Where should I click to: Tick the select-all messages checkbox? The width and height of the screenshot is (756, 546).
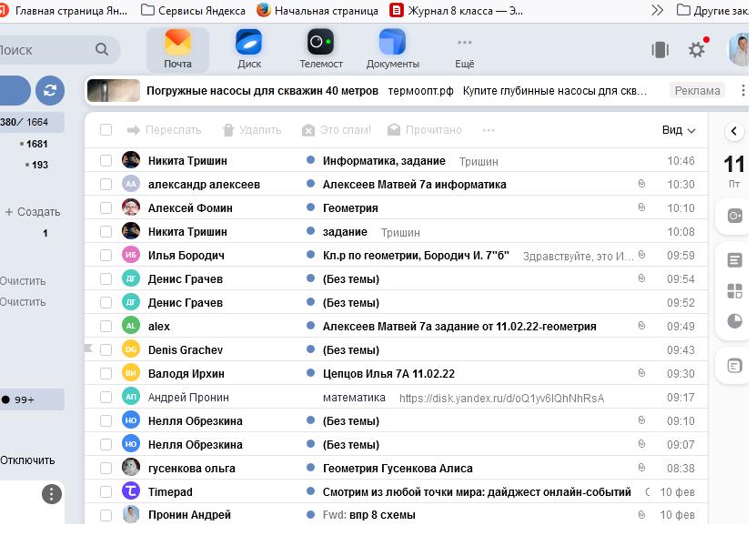[x=106, y=130]
